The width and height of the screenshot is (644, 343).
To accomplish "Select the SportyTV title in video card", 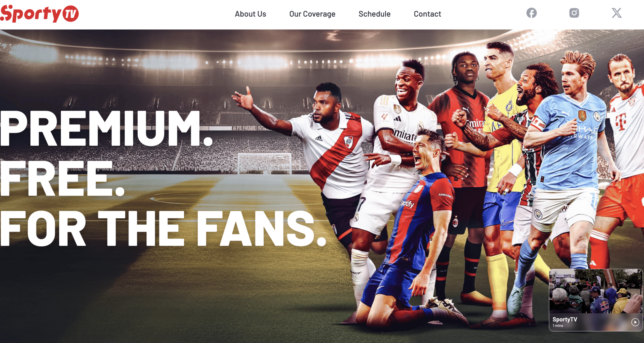I will click(565, 319).
